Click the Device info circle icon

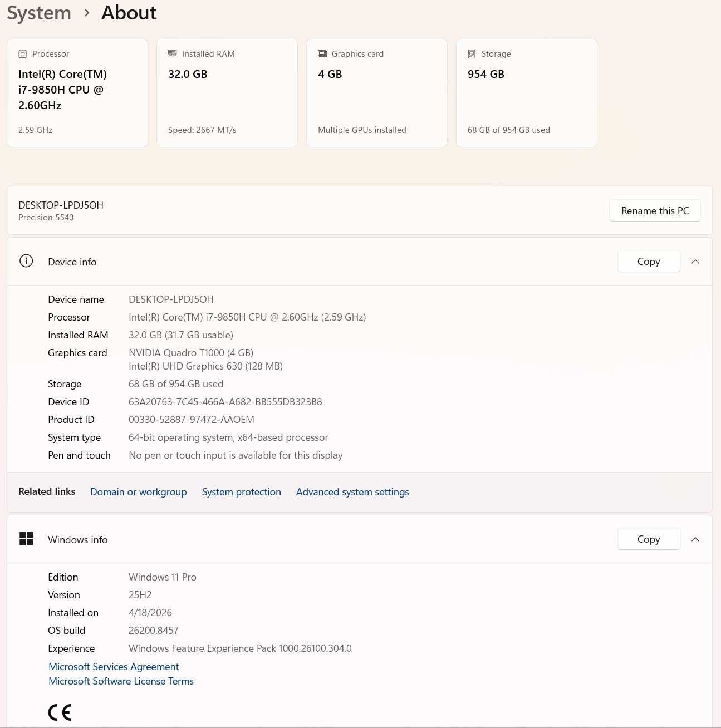26,261
